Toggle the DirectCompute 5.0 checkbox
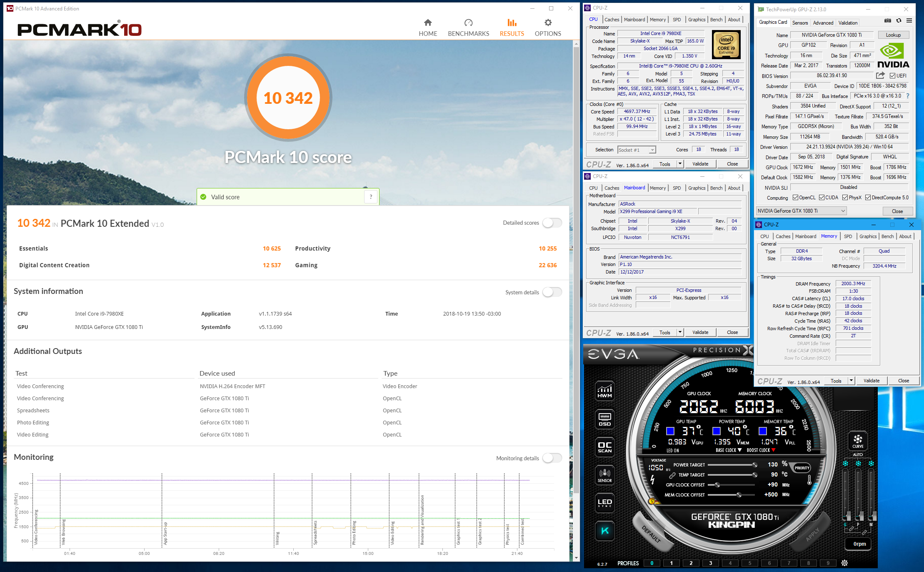Image resolution: width=924 pixels, height=572 pixels. (868, 198)
